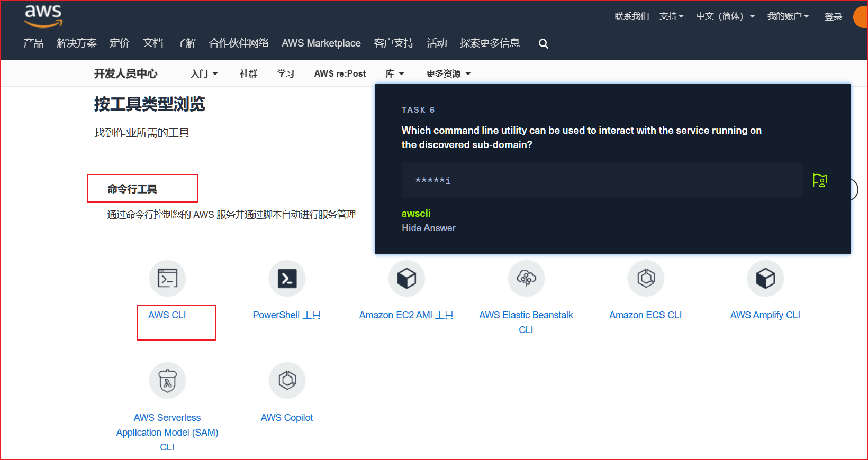Click the green flag submit icon
Screen dimensions: 868x460
point(819,181)
